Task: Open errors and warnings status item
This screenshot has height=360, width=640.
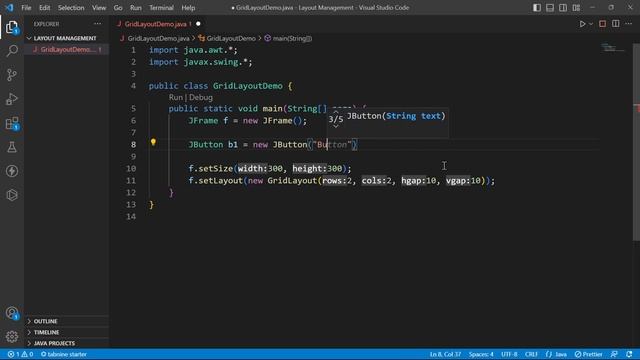Action: click(20, 354)
